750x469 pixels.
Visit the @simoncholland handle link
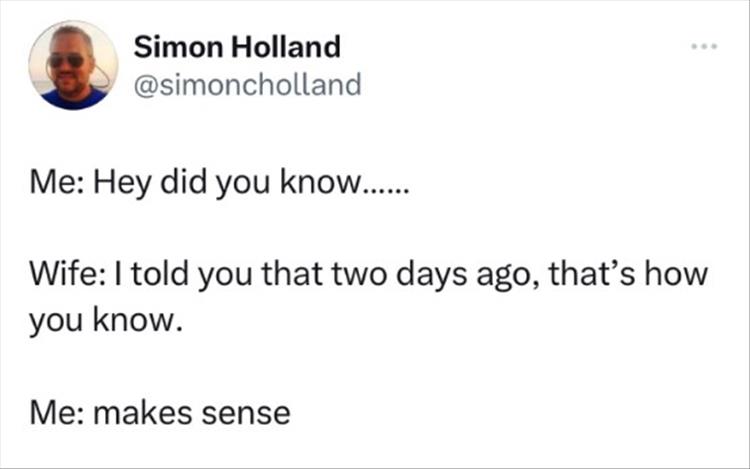pyautogui.click(x=246, y=85)
